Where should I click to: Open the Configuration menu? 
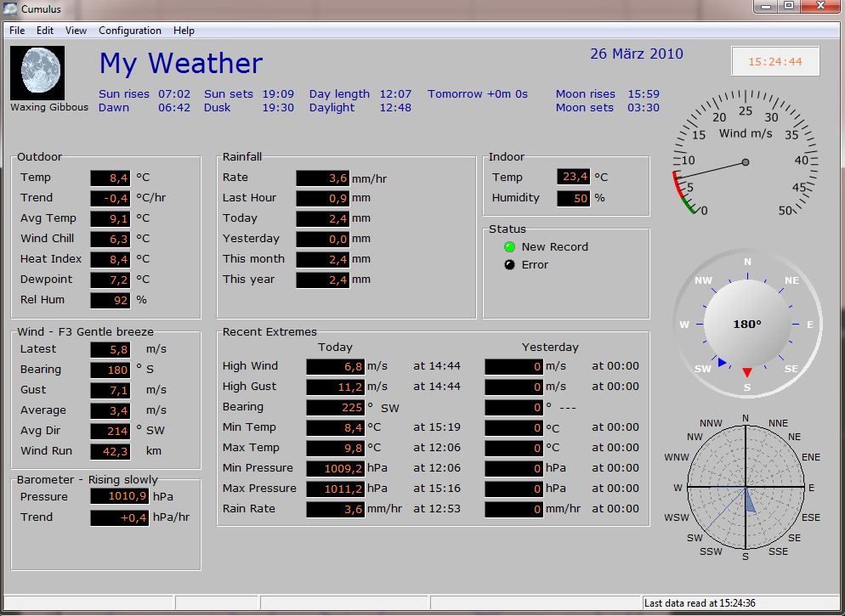pos(129,31)
